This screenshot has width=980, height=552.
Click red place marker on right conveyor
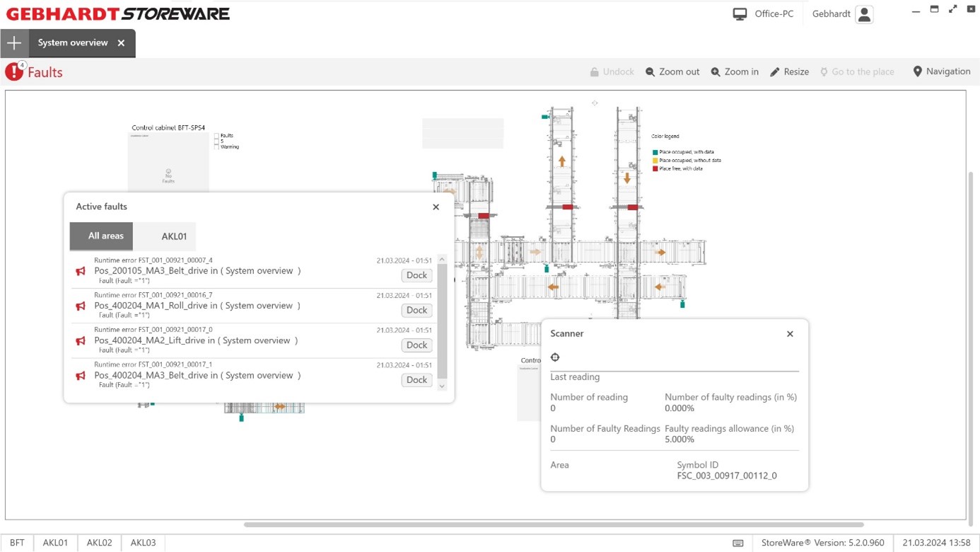[633, 207]
